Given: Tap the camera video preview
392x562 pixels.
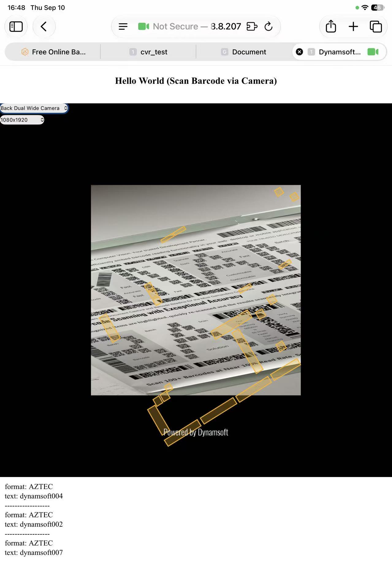Looking at the screenshot, I should (196, 290).
